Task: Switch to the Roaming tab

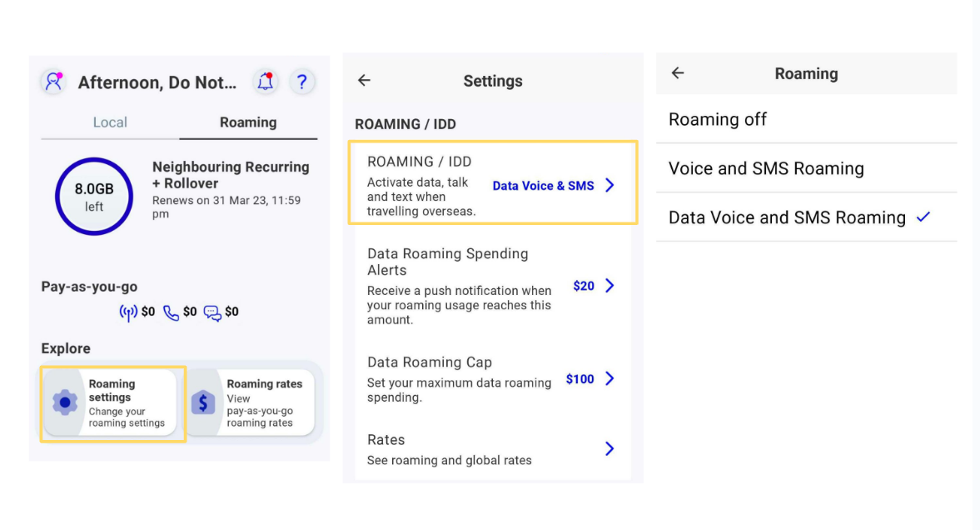Action: [x=248, y=122]
